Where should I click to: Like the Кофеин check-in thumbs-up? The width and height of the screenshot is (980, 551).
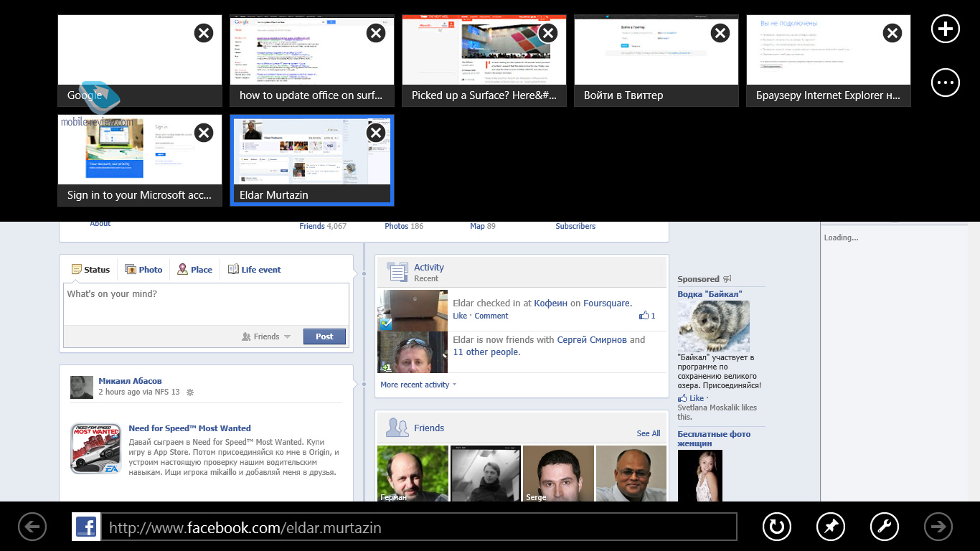(x=644, y=316)
